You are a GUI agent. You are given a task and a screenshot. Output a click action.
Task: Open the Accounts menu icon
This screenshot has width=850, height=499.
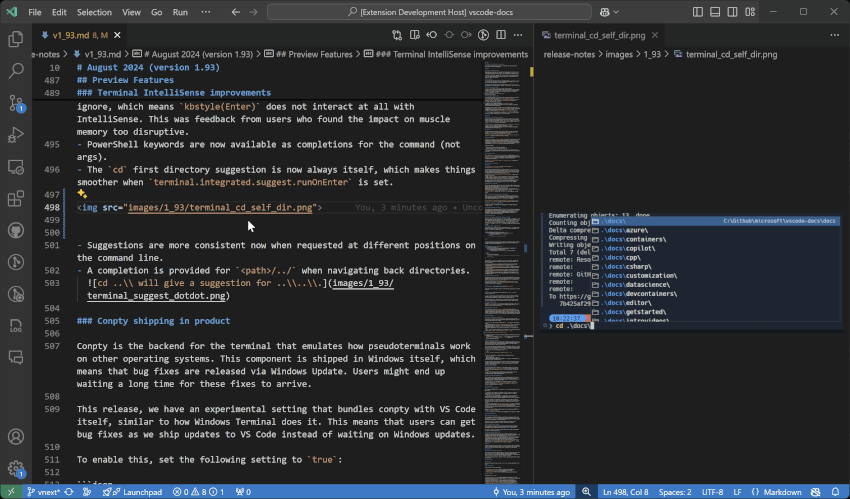click(16, 437)
